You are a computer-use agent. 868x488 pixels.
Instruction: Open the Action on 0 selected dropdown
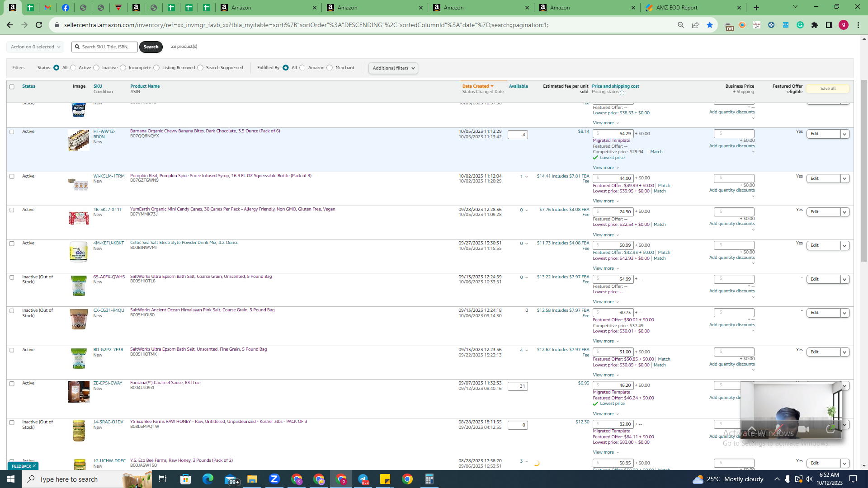35,47
